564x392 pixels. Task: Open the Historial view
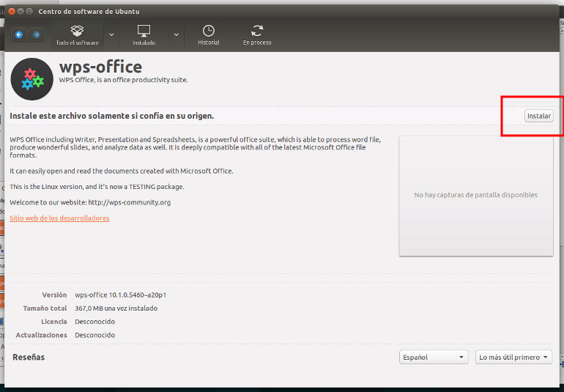pos(208,35)
